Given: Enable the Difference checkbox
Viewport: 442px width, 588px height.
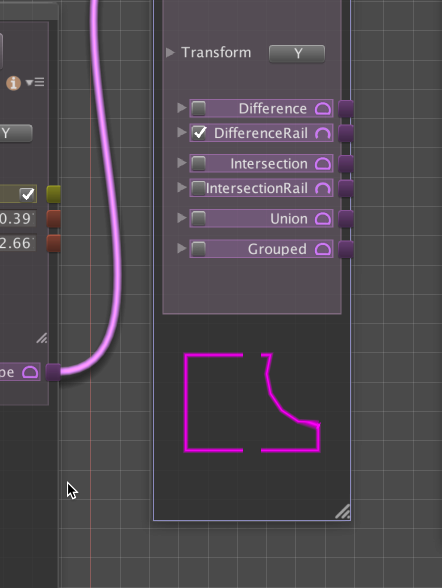Looking at the screenshot, I should click(199, 108).
